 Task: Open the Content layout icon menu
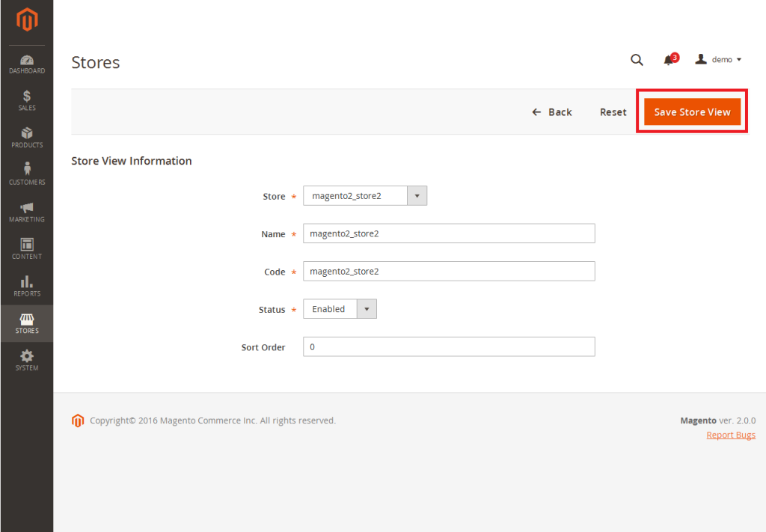click(x=27, y=249)
